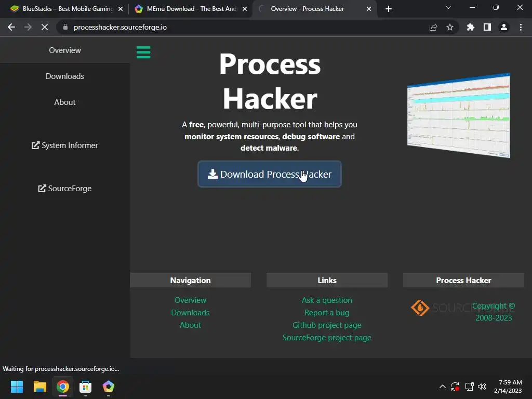Viewport: 532px width, 399px height.
Task: Toggle the green hamburger menu icon
Action: [143, 52]
